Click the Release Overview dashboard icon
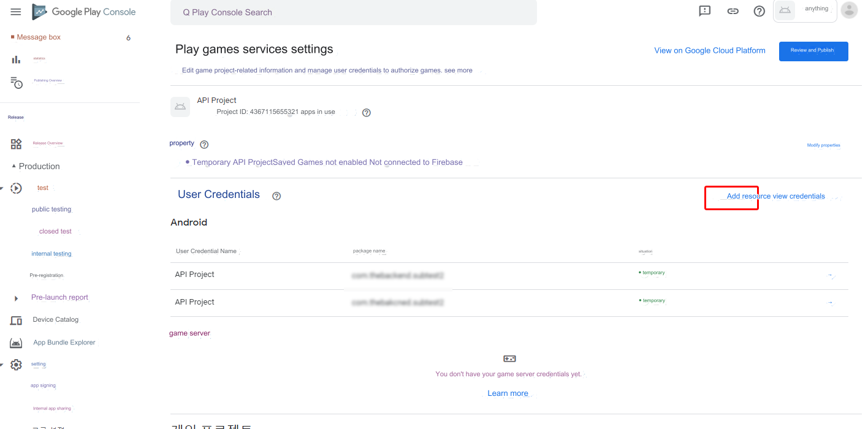This screenshot has width=868, height=429. 17,144
